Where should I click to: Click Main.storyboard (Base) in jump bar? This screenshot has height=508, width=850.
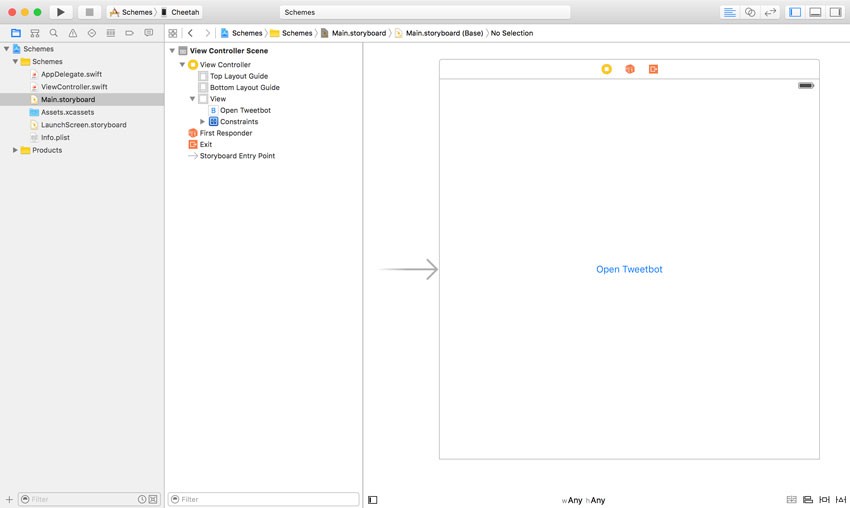439,33
